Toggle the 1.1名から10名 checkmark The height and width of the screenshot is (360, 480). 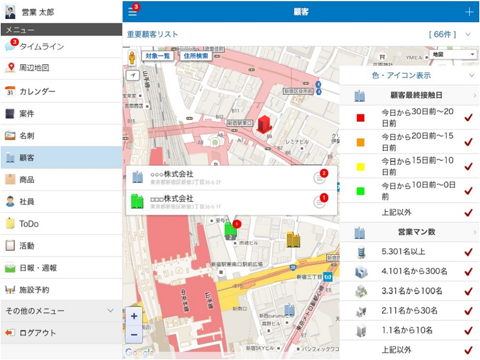468,331
